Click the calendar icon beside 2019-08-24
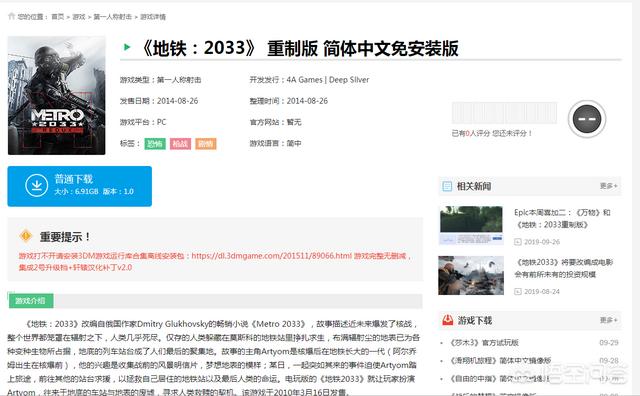The width and height of the screenshot is (640, 396). [518, 291]
